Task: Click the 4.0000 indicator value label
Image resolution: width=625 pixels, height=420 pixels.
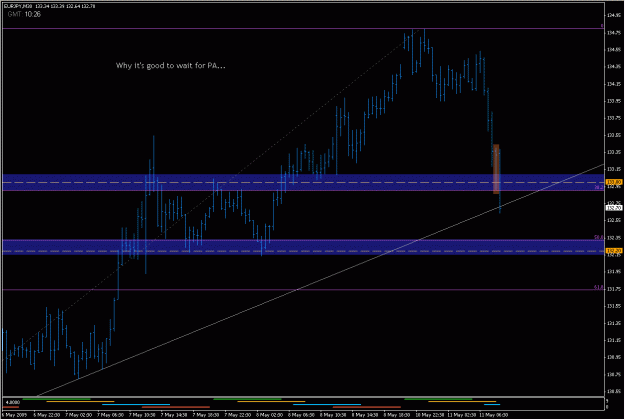Action: pyautogui.click(x=13, y=402)
